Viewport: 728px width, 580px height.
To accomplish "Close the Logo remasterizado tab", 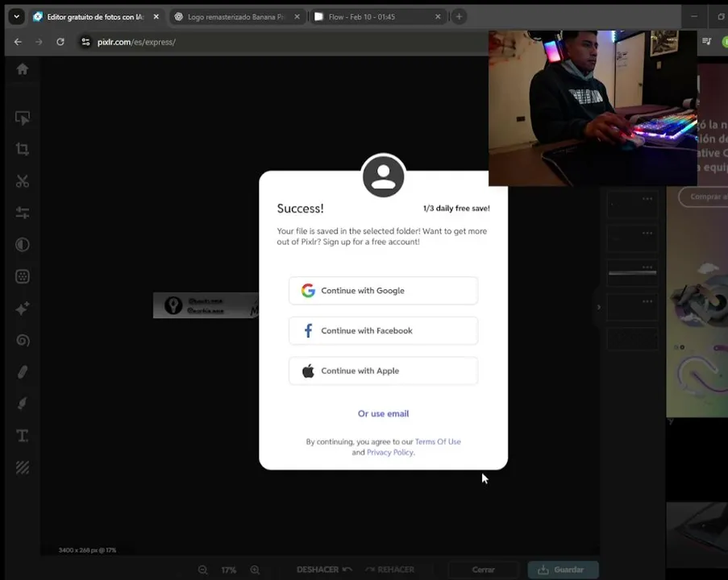I will click(297, 17).
